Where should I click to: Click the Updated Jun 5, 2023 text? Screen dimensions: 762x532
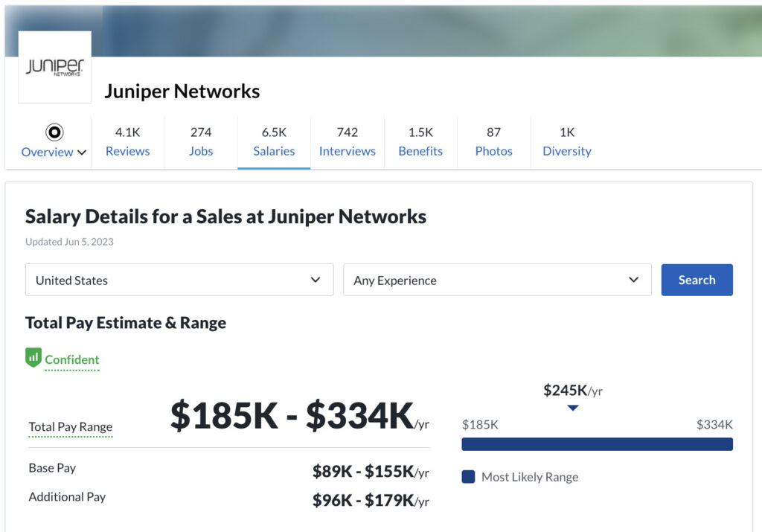tap(69, 242)
